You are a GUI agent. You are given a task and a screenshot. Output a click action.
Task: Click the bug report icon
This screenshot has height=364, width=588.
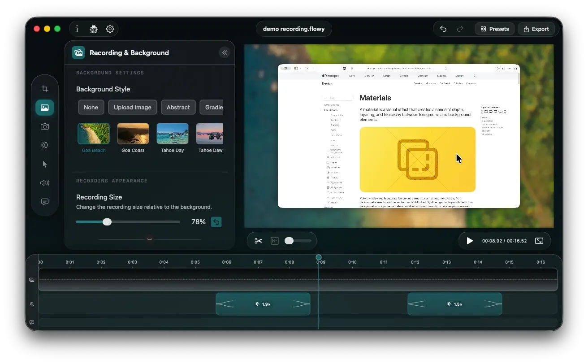pyautogui.click(x=94, y=29)
